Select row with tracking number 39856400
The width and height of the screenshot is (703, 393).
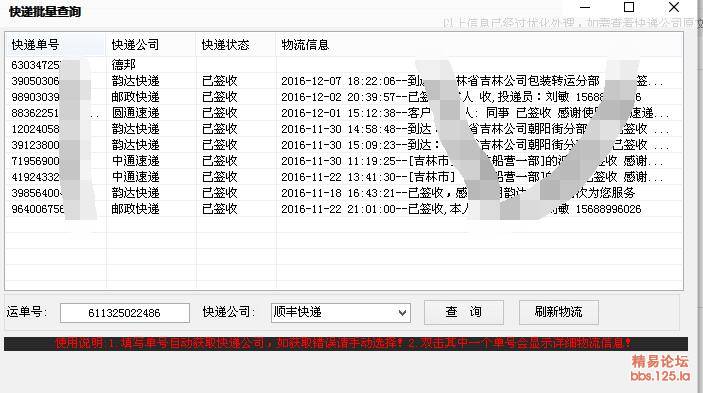pos(344,193)
